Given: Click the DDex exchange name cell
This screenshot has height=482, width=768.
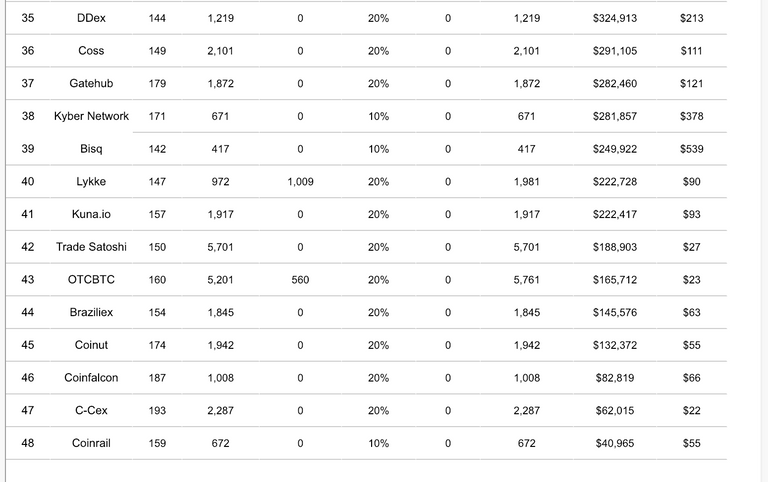Looking at the screenshot, I should 91,18.
